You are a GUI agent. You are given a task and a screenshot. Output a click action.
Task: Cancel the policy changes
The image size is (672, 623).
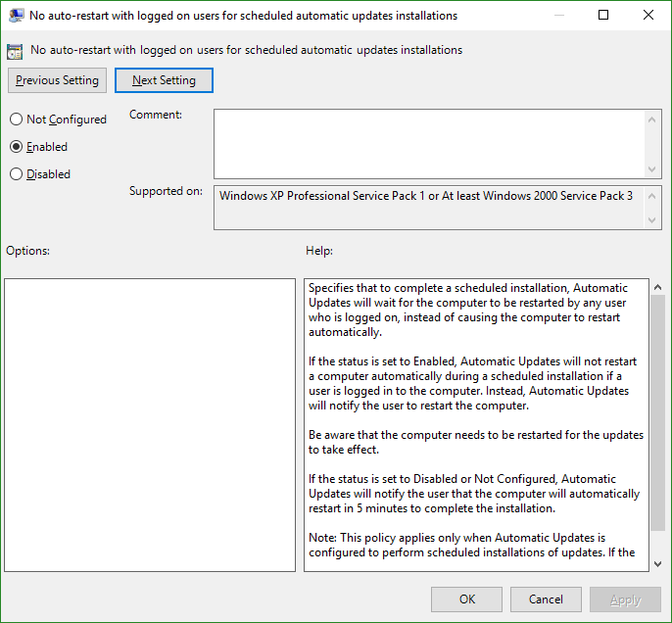(546, 599)
